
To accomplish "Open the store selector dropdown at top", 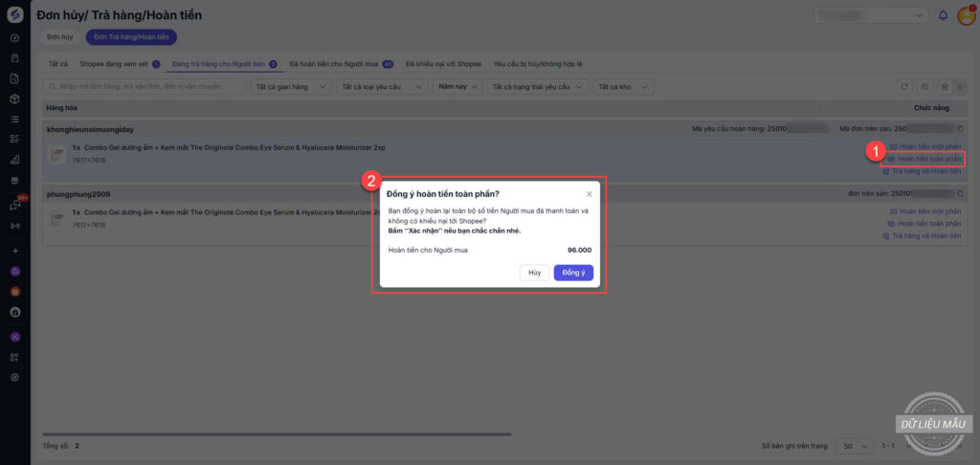I will (872, 15).
